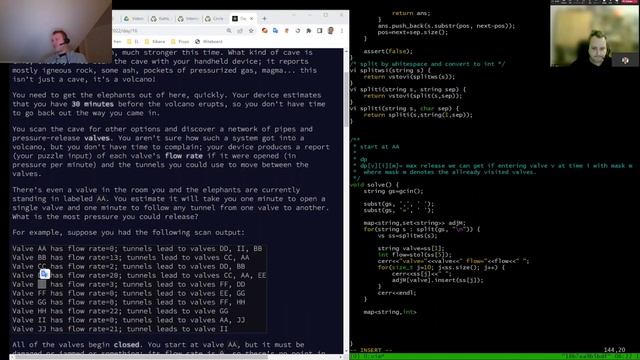Screen dimensions: 640x360
Task: Click the refresh-style extension icon
Action: [x=298, y=31]
